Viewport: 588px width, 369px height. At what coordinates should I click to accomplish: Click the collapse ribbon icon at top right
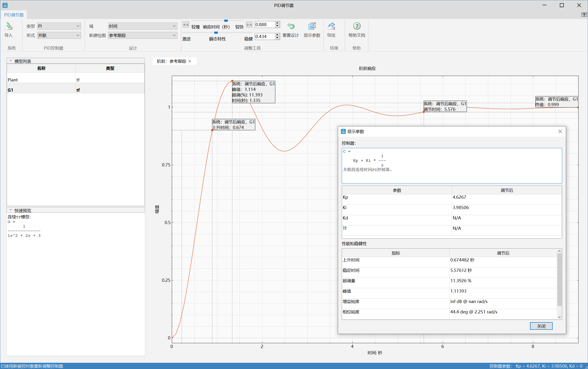tap(584, 15)
